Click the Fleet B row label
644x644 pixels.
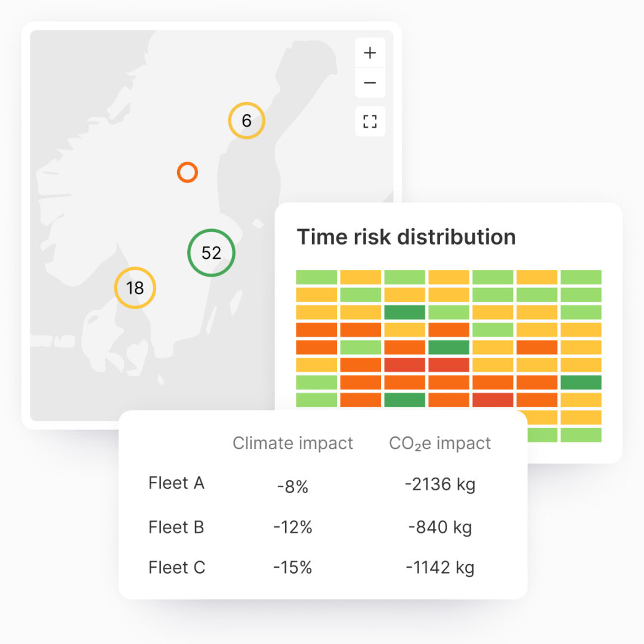pyautogui.click(x=177, y=527)
